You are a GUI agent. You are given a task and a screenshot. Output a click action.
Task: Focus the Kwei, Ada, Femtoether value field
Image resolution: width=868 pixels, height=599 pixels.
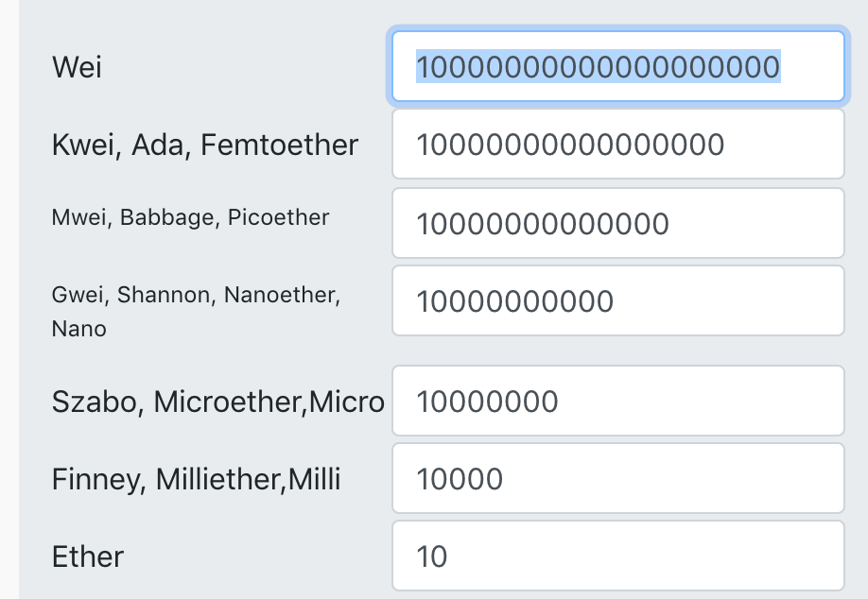click(617, 145)
